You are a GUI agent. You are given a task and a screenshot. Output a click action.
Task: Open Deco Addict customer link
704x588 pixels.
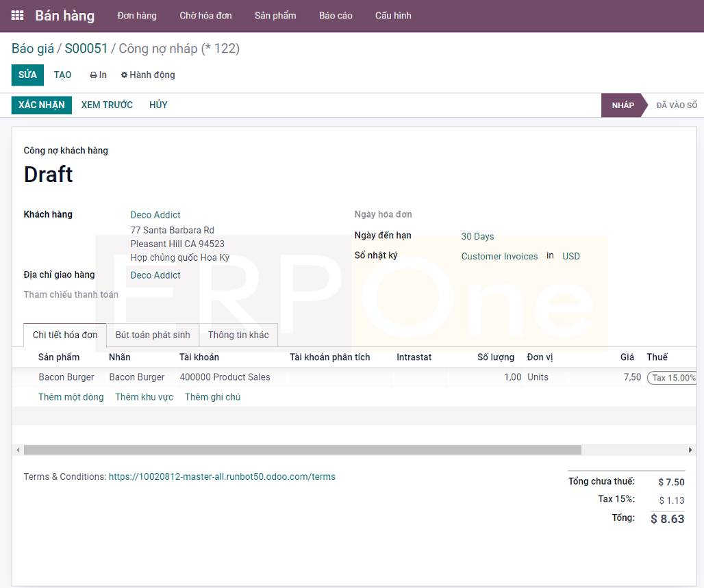coord(155,215)
